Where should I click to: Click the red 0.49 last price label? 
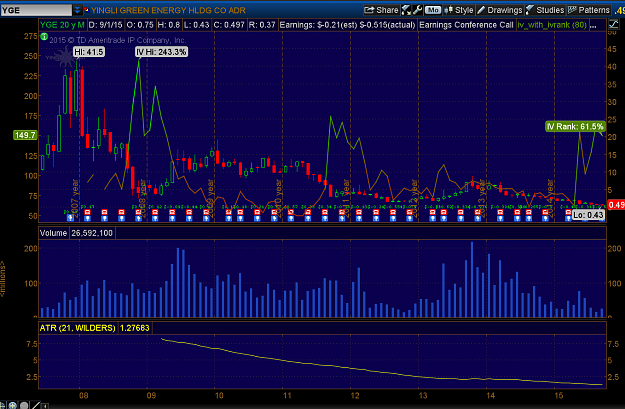[x=616, y=205]
